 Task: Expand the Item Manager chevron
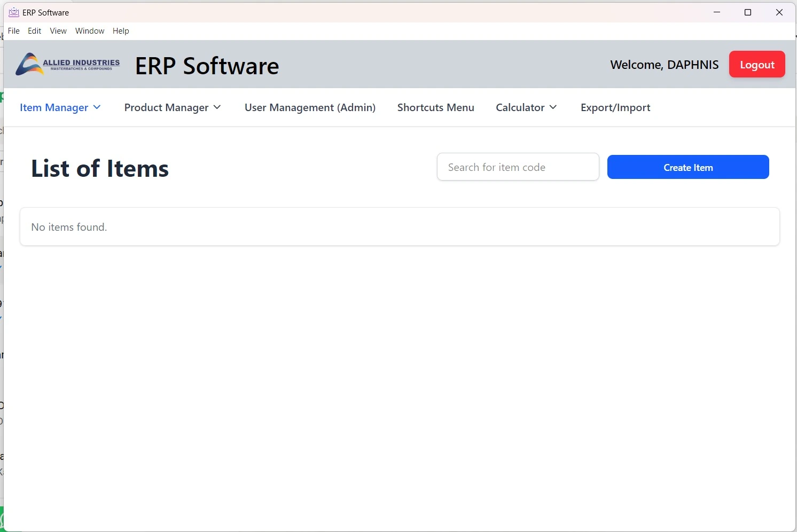[x=97, y=107]
